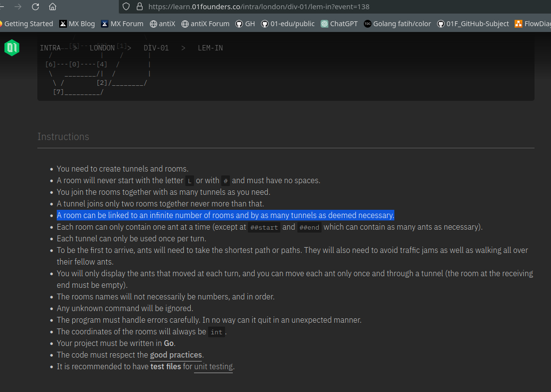This screenshot has width=551, height=392.
Task: Click LONDON in the breadcrumb trail
Action: (102, 47)
